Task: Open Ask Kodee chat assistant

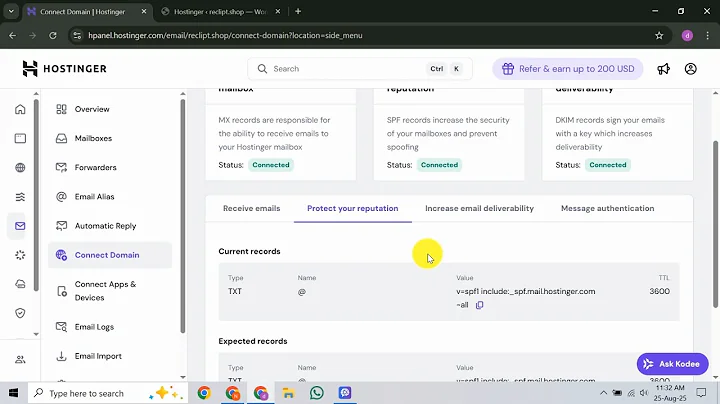Action: pyautogui.click(x=672, y=364)
